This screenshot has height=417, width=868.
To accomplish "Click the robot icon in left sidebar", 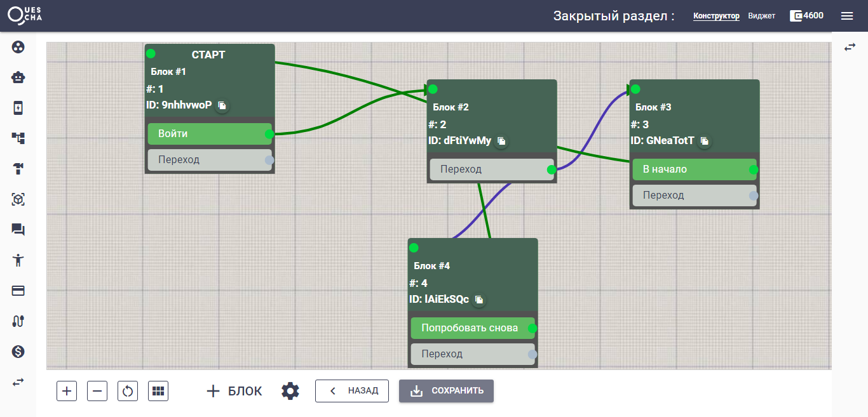I will coord(18,77).
